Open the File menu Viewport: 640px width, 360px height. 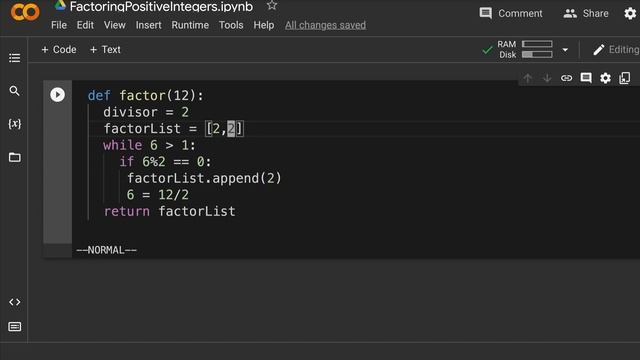pos(59,25)
